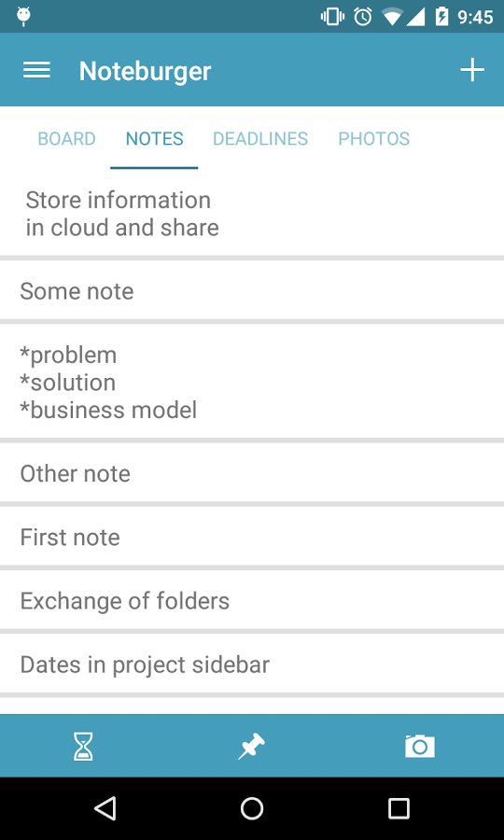The height and width of the screenshot is (840, 504).
Task: Open the camera photo icon
Action: pyautogui.click(x=420, y=746)
